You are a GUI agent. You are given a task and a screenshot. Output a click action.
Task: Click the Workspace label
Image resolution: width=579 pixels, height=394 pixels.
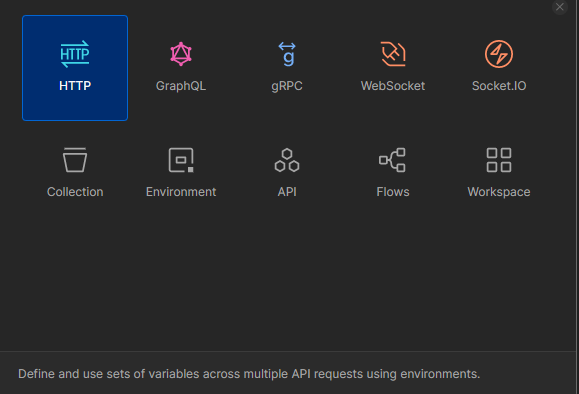point(499,192)
